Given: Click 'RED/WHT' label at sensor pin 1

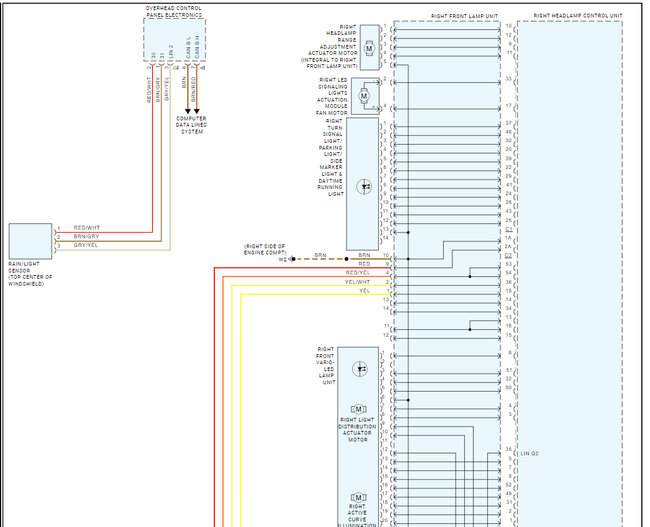Looking at the screenshot, I should [87, 228].
